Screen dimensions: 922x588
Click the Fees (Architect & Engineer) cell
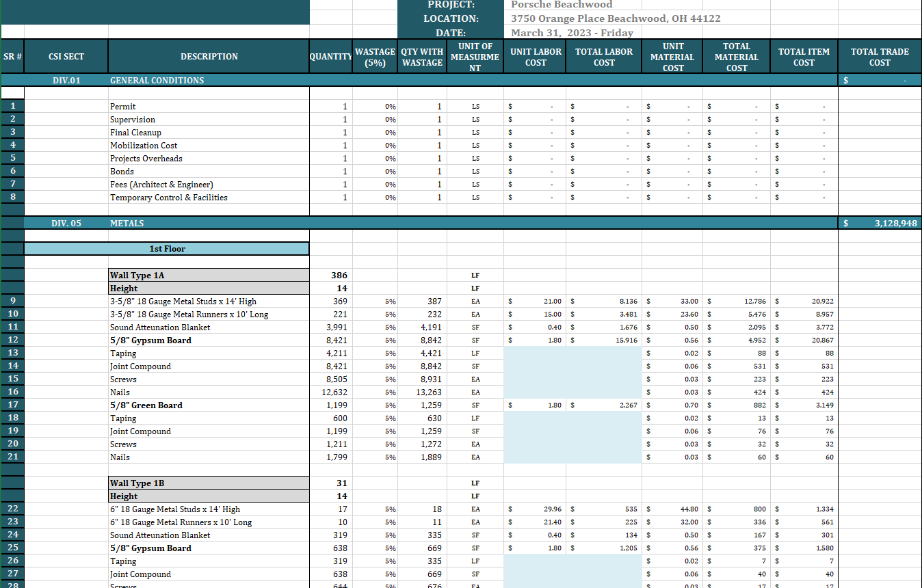[161, 185]
